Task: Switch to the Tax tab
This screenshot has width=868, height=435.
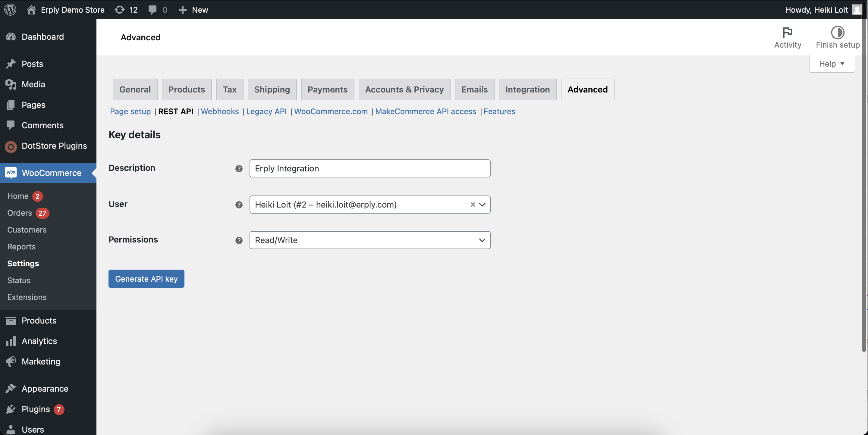Action: [x=229, y=89]
